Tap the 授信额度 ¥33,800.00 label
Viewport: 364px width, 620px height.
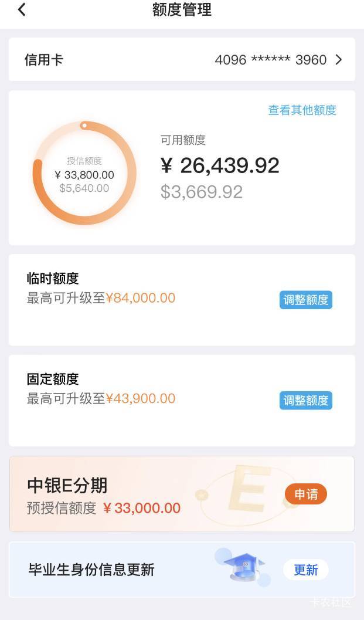84,175
